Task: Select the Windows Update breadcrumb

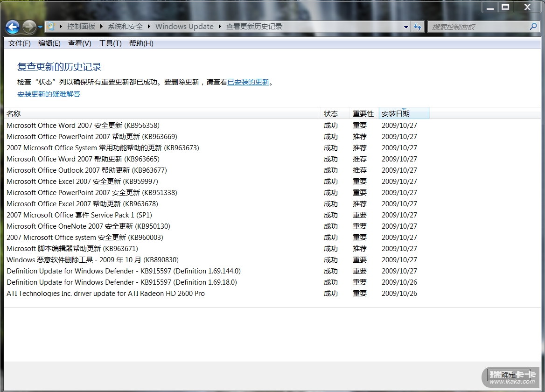Action: [184, 27]
